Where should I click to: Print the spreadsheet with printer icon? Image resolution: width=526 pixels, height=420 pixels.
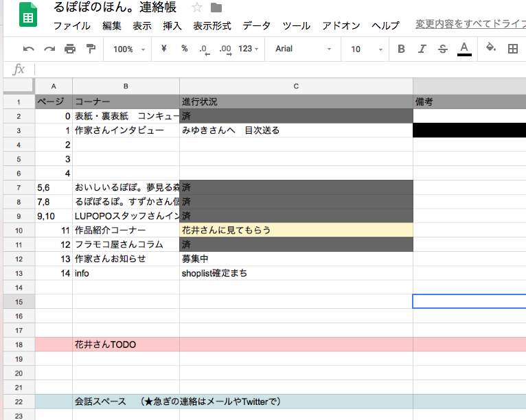point(70,49)
